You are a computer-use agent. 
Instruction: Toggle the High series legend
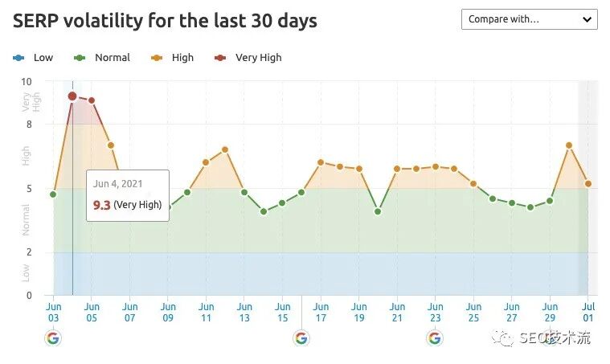(172, 58)
